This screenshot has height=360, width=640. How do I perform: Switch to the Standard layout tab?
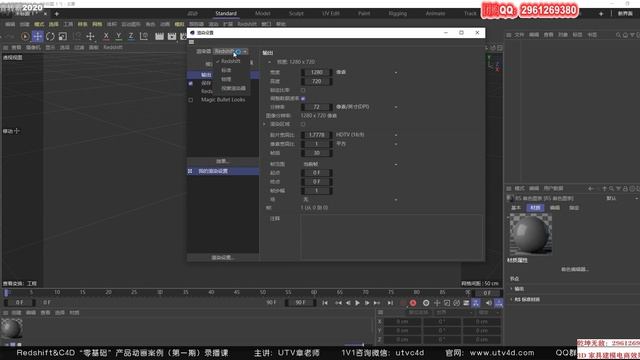[226, 13]
